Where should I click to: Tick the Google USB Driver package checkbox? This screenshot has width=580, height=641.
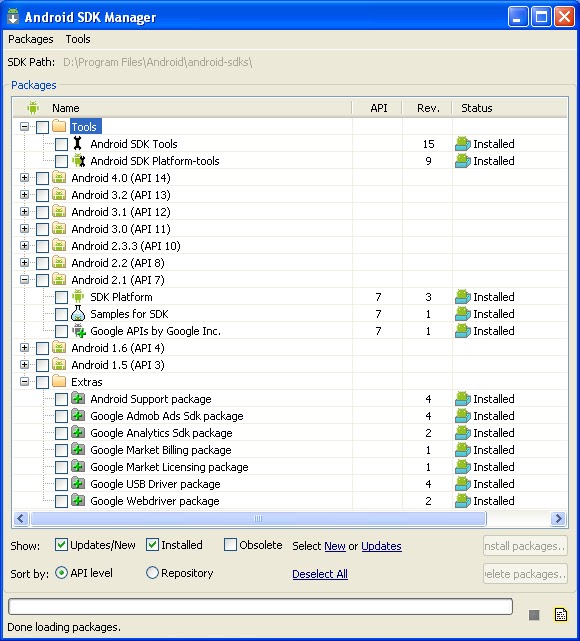coord(61,484)
